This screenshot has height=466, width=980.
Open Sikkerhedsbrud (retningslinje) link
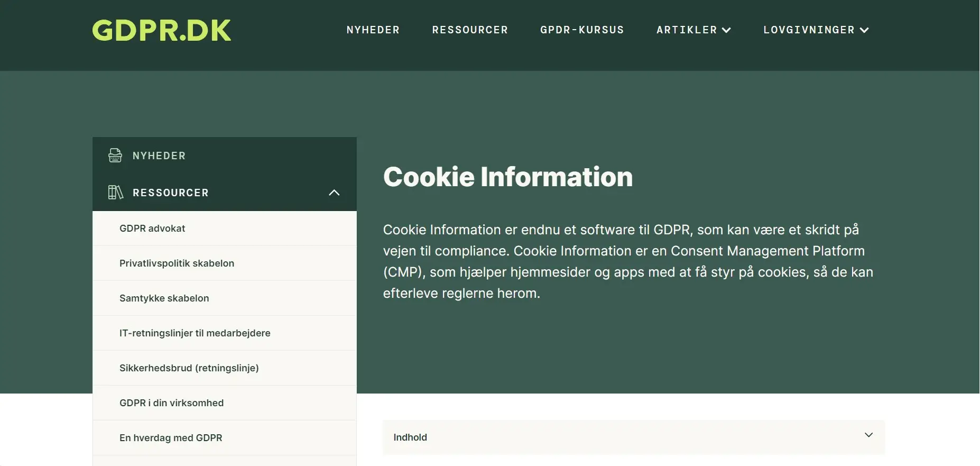pyautogui.click(x=189, y=368)
